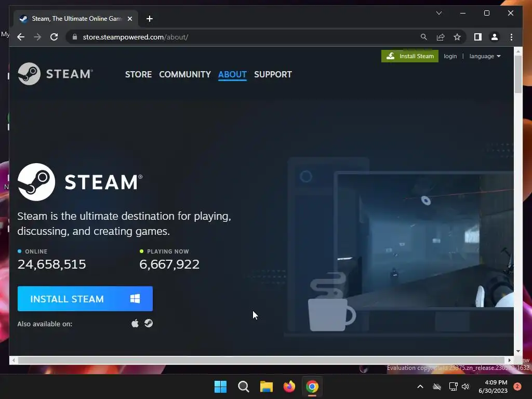Open the OneDrive tray icon
Image resolution: width=532 pixels, height=399 pixels.
coord(437,387)
